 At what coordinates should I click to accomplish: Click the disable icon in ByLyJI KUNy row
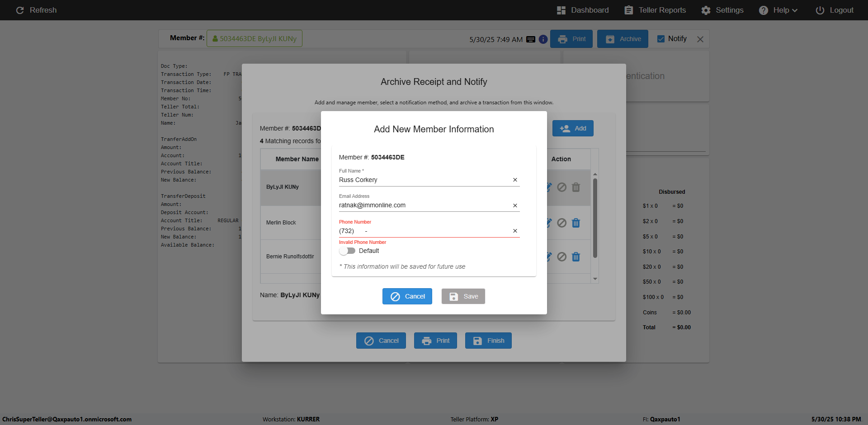click(x=561, y=187)
